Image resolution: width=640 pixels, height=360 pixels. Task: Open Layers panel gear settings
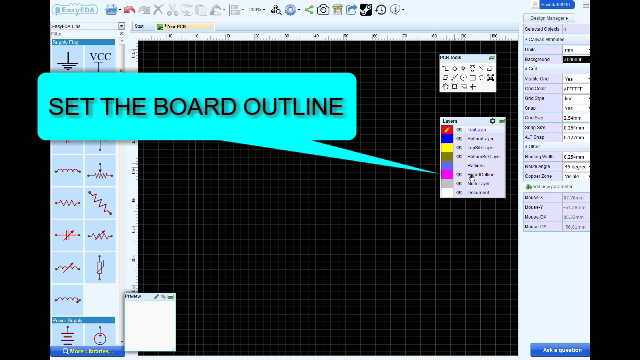492,121
